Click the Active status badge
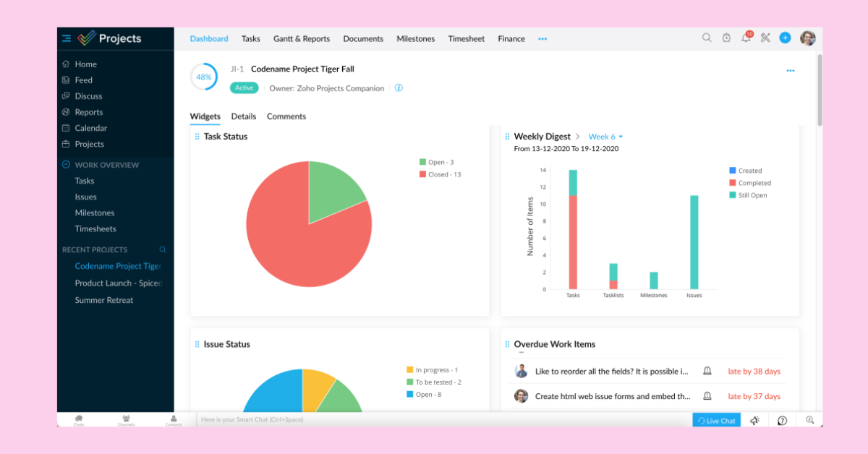The image size is (868, 454). (244, 87)
